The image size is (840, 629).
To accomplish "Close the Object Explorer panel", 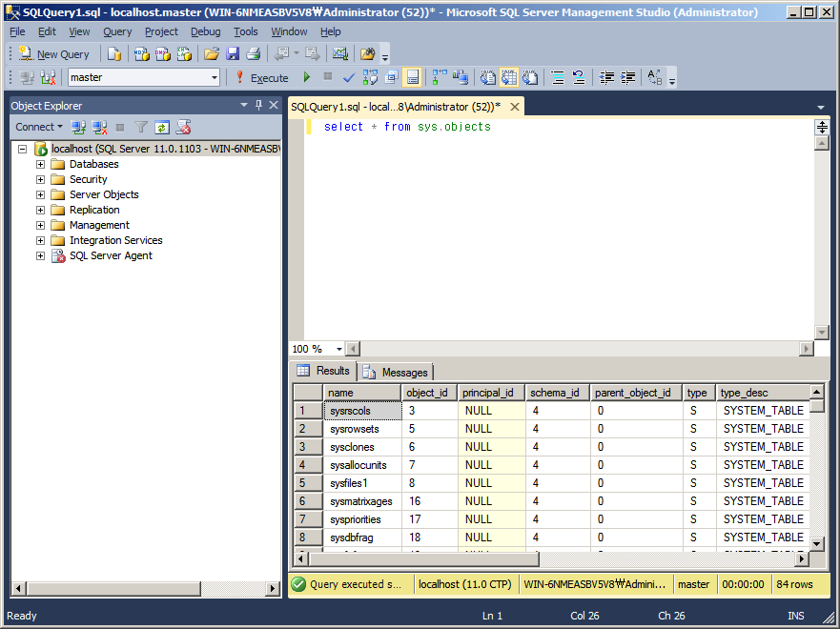I will pyautogui.click(x=274, y=105).
